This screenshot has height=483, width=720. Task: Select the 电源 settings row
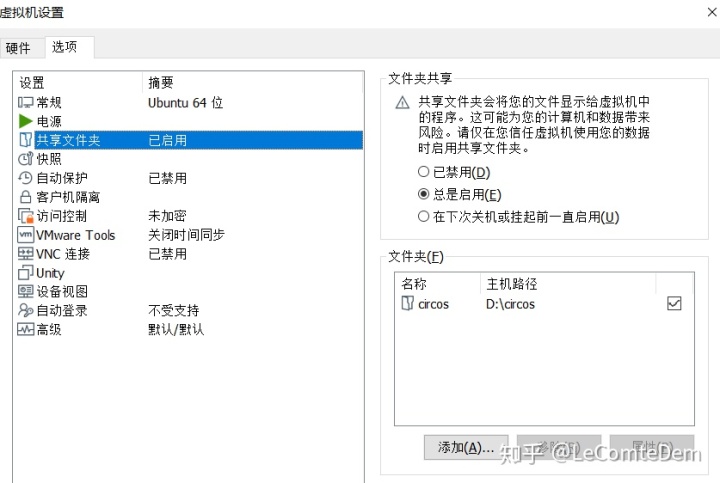click(x=189, y=121)
